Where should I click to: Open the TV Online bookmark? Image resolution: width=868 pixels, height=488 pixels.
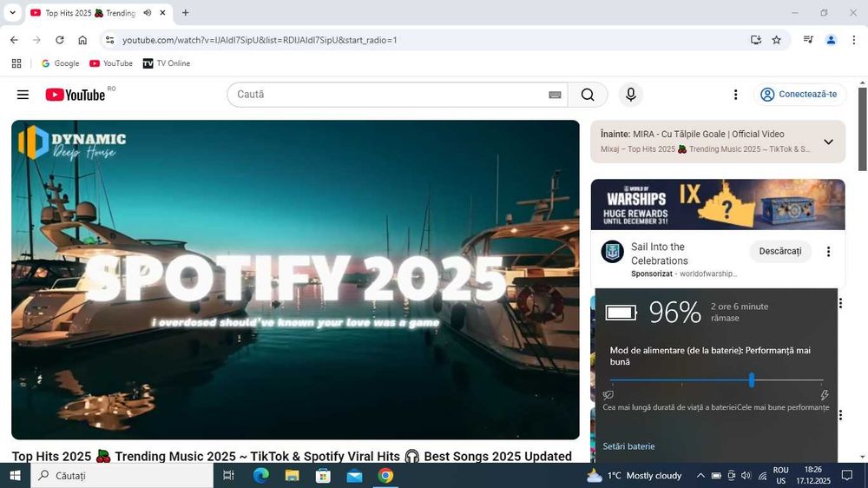pyautogui.click(x=167, y=63)
